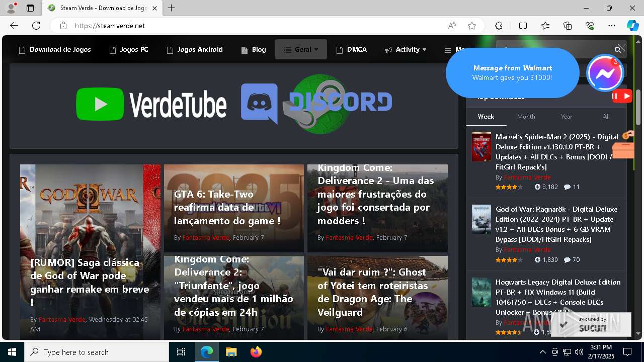View site information lock icon

(63, 26)
